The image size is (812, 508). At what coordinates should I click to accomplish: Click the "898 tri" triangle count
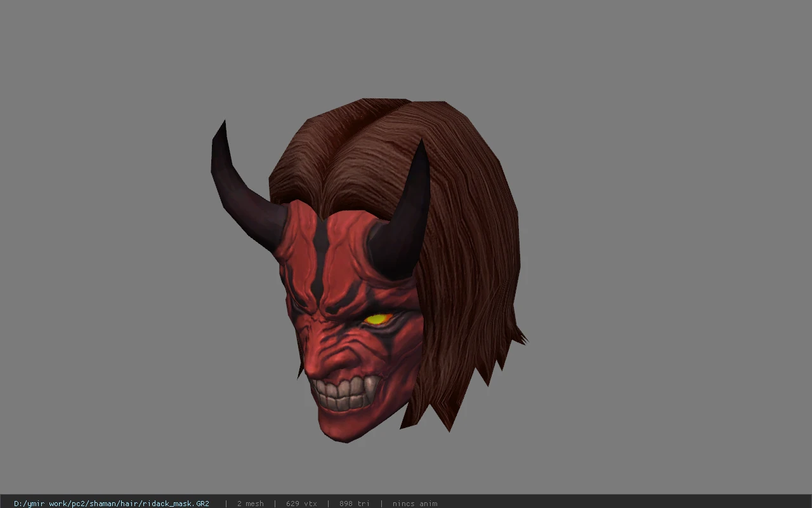coord(355,504)
